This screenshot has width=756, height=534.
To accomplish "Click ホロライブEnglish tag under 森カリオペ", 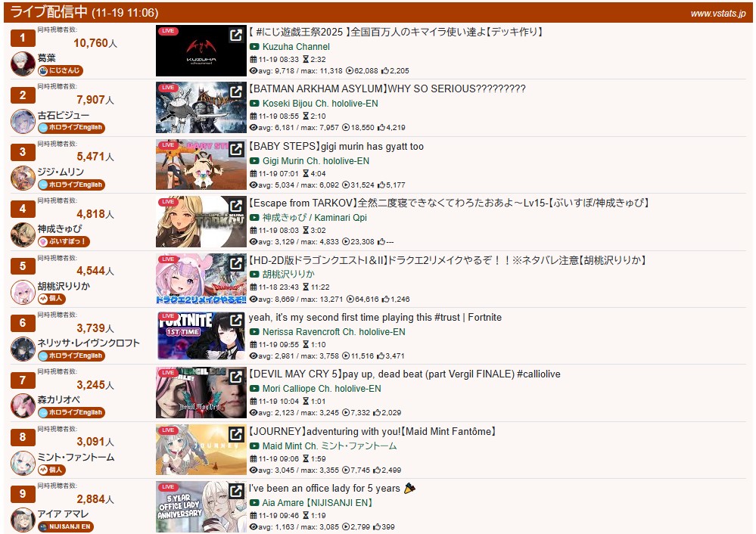I will [71, 412].
